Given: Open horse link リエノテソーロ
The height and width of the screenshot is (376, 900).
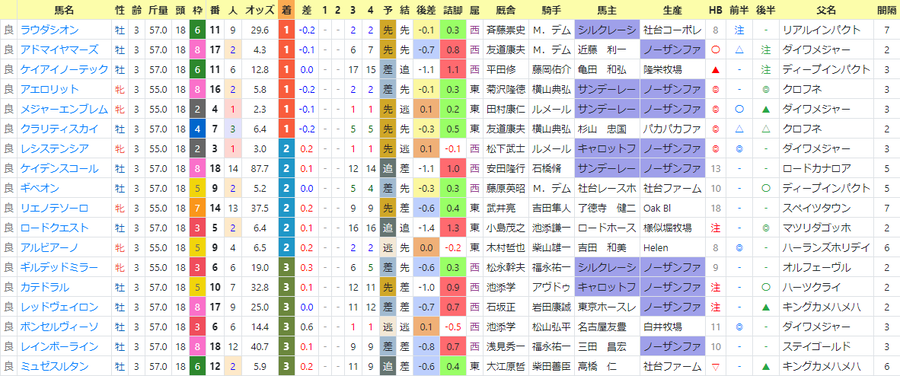Looking at the screenshot, I should pyautogui.click(x=54, y=208).
